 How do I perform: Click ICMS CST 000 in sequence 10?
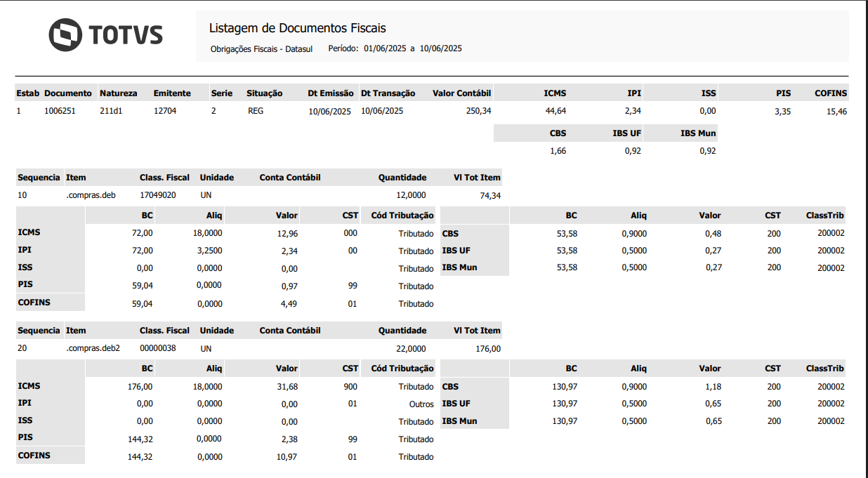coord(350,233)
